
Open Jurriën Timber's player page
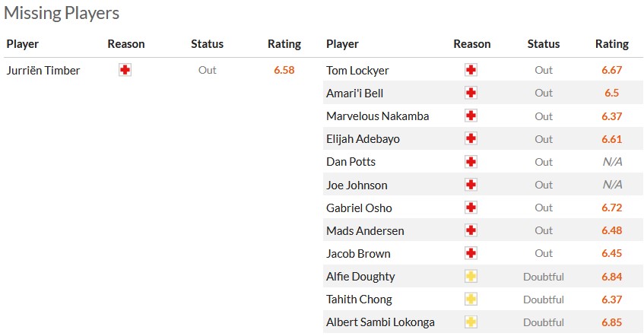[x=43, y=71]
